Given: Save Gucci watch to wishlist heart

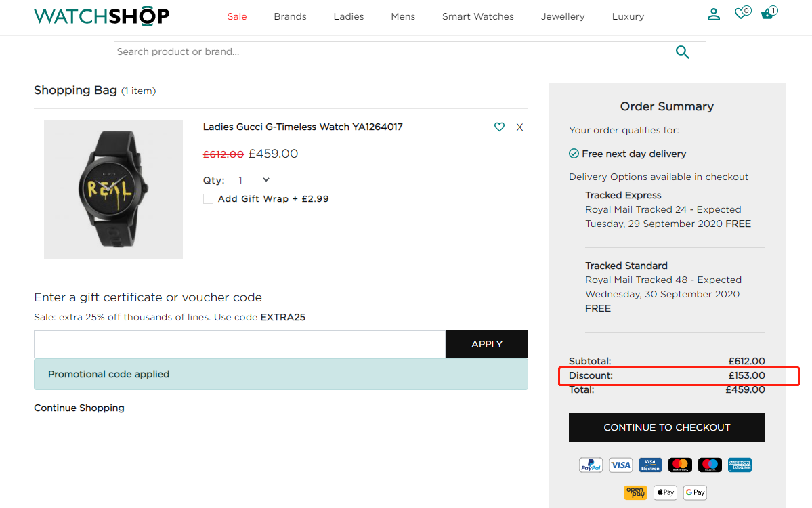Looking at the screenshot, I should (499, 127).
